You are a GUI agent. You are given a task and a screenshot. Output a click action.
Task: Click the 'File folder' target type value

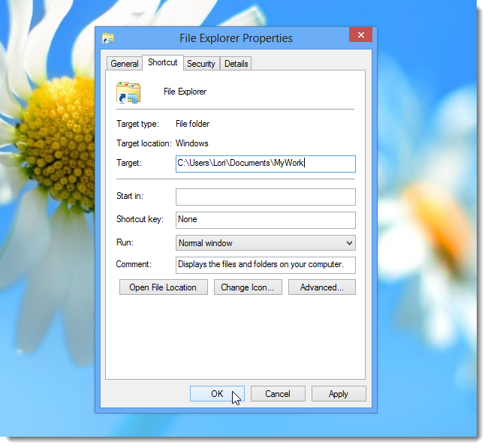point(193,124)
